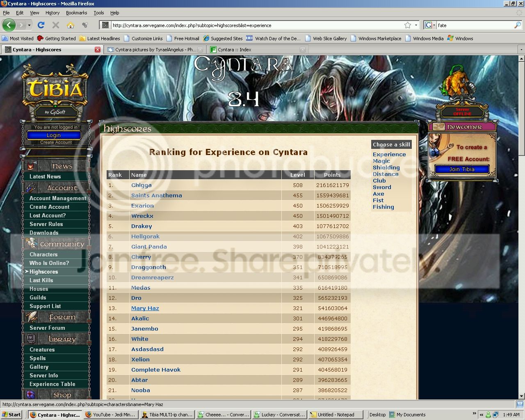Image resolution: width=525 pixels, height=420 pixels.
Task: Open the Forum section header
Action: [x=57, y=317]
